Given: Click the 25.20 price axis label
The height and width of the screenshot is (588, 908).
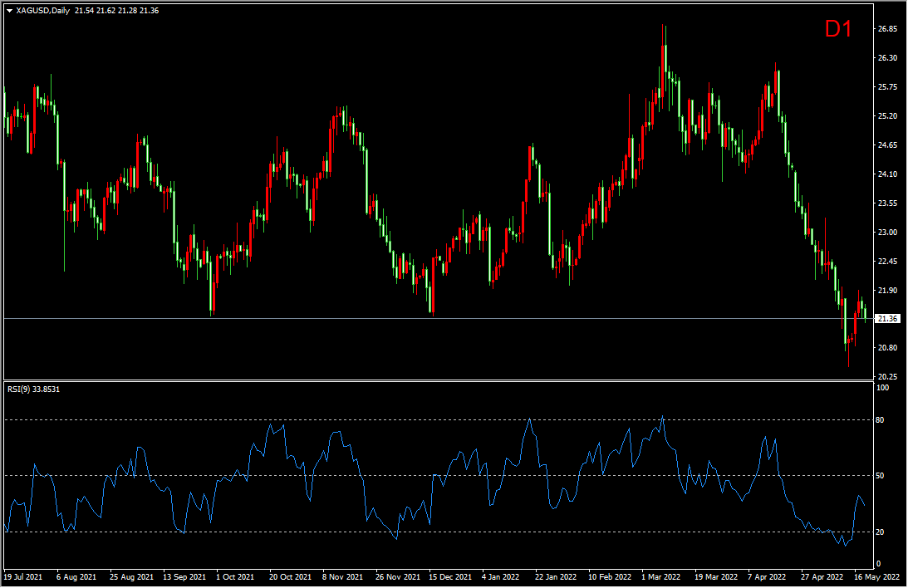Looking at the screenshot, I should 888,115.
